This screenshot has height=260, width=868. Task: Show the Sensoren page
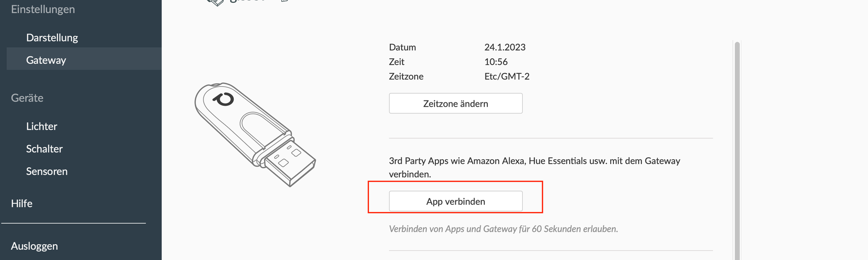47,171
